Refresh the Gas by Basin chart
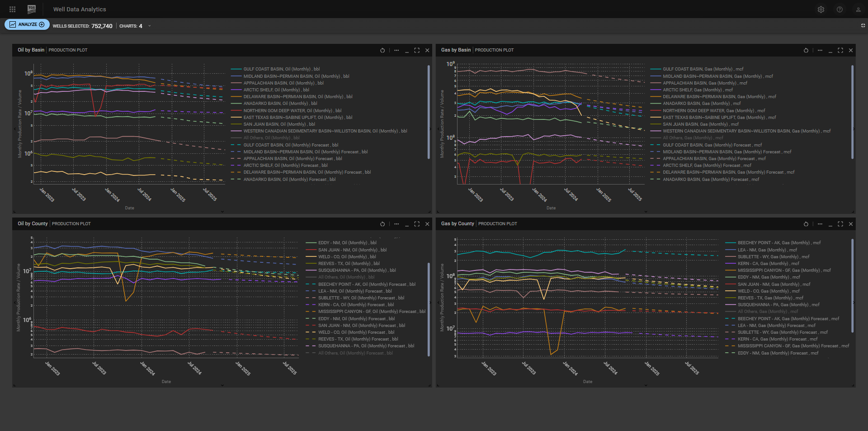Image resolution: width=868 pixels, height=431 pixels. tap(806, 50)
